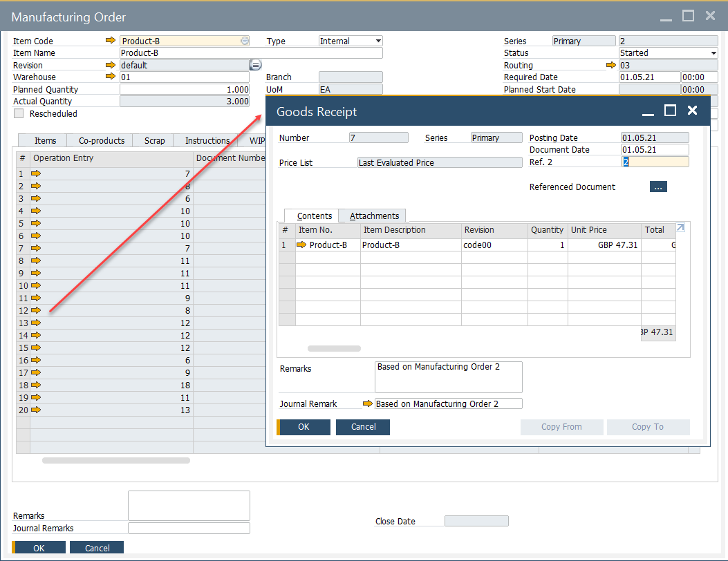728x561 pixels.
Task: Change Status using the Started dropdown
Action: point(712,53)
